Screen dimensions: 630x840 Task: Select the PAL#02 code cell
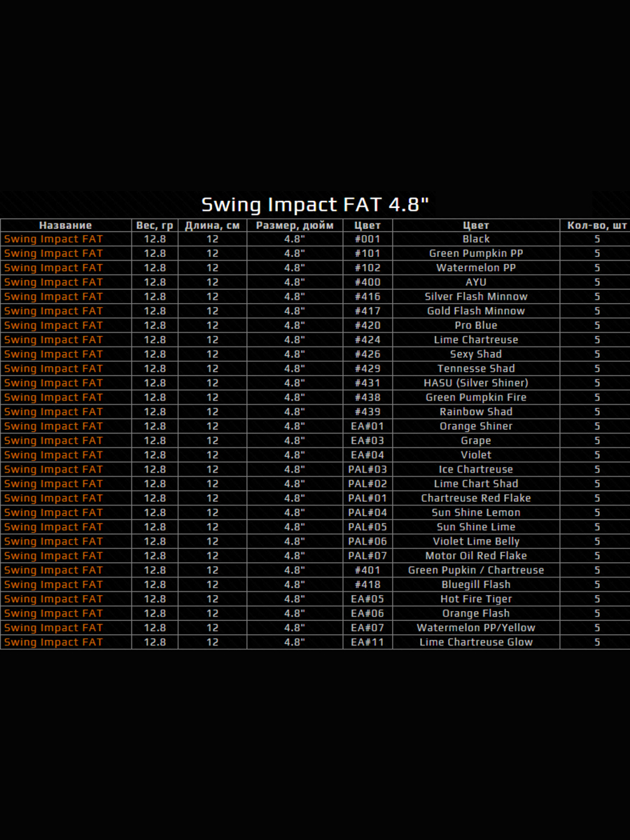(367, 484)
